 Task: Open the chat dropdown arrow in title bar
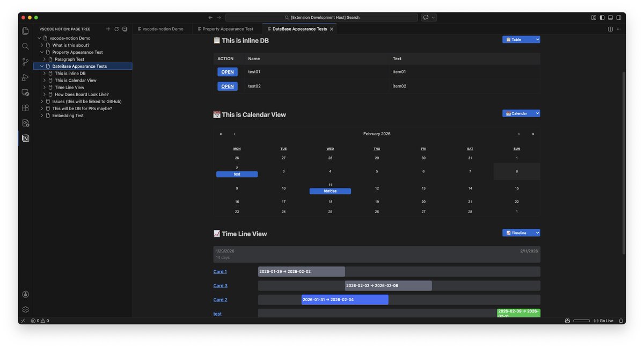tap(433, 17)
